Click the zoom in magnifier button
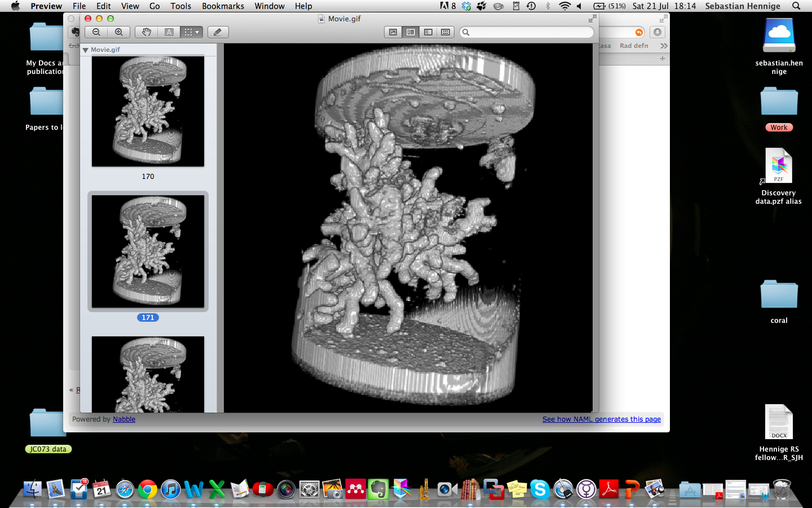 (119, 32)
